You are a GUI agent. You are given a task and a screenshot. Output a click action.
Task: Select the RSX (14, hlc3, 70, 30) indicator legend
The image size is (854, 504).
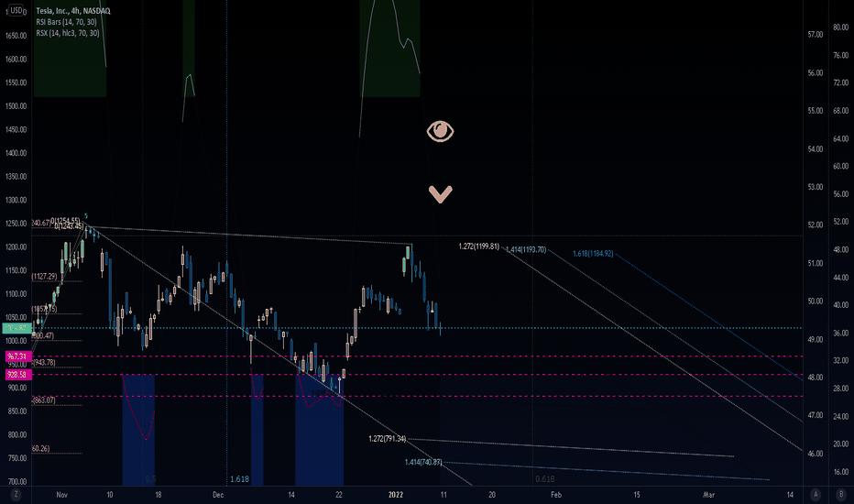[x=68, y=33]
